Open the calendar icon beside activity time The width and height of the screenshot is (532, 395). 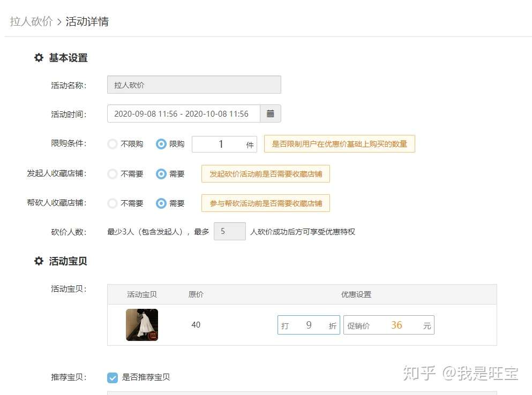tap(271, 113)
